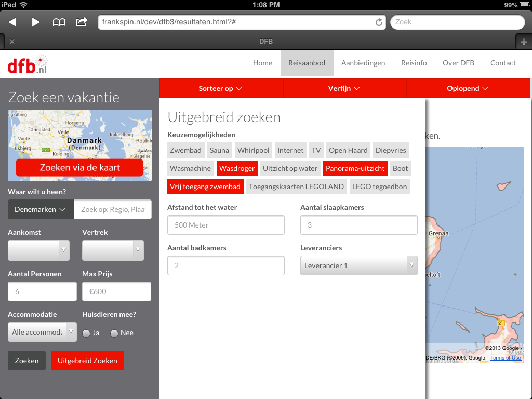This screenshot has height=399, width=532.
Task: Switch to the Aanbiedingen section
Action: (x=363, y=63)
